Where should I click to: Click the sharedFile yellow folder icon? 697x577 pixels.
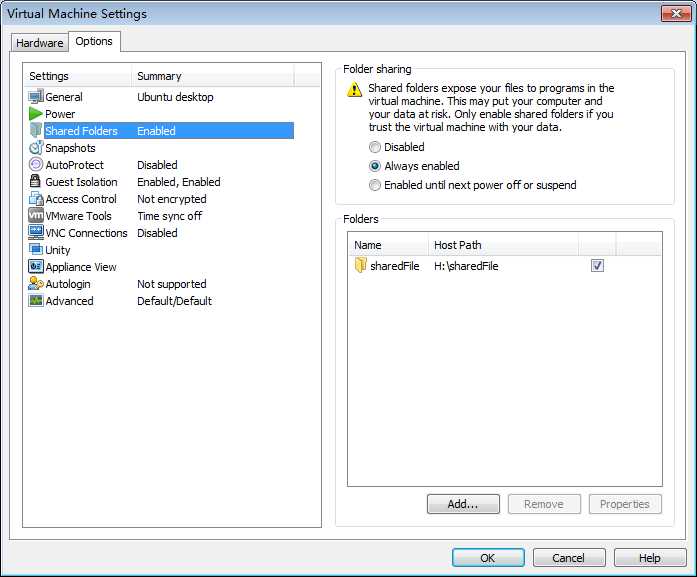pos(361,265)
